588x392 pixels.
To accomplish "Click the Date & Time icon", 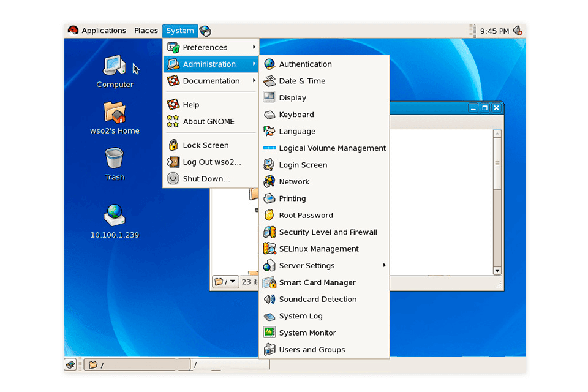I will (x=269, y=81).
